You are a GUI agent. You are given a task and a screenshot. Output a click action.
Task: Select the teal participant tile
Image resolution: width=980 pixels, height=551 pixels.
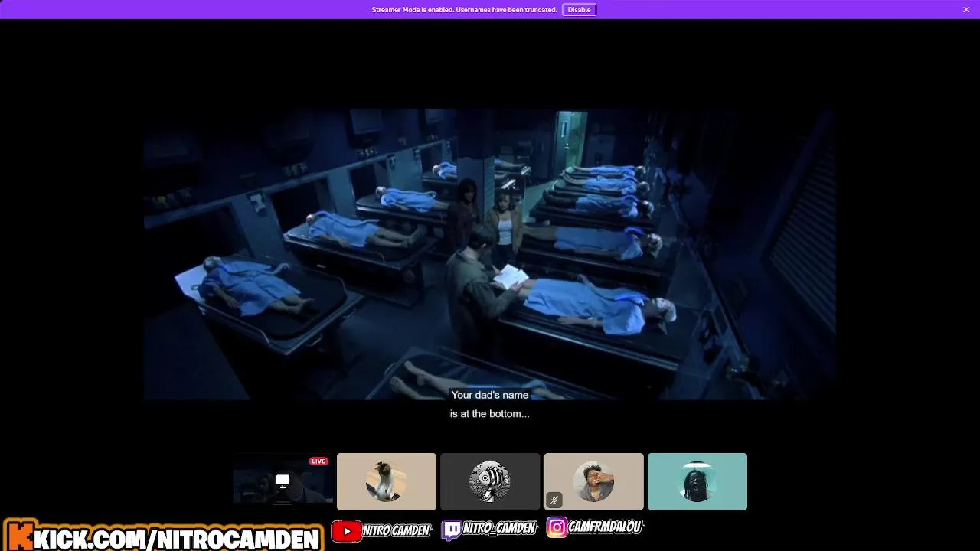pos(697,481)
